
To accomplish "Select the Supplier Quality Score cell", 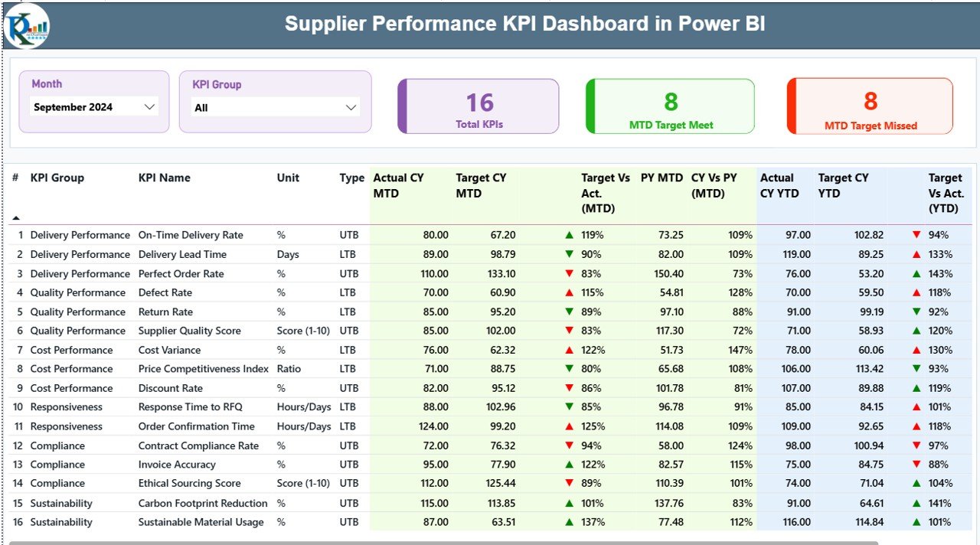I will [189, 331].
